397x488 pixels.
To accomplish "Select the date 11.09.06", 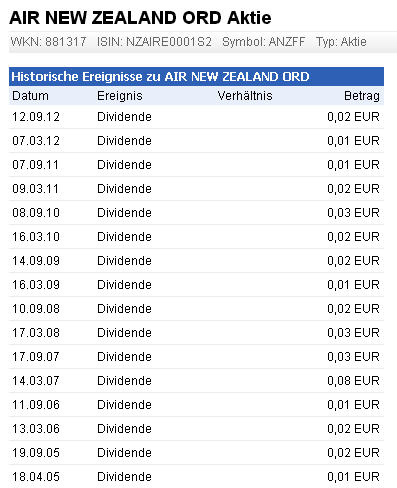I will point(36,405).
